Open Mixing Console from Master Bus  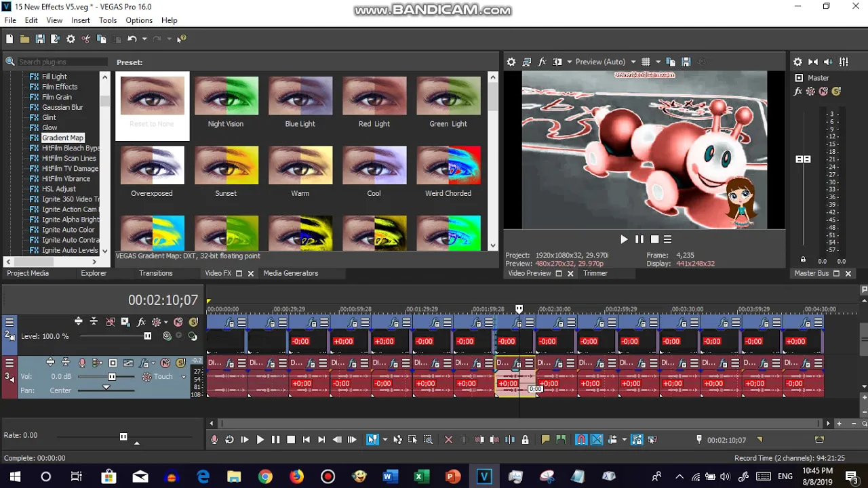click(844, 62)
